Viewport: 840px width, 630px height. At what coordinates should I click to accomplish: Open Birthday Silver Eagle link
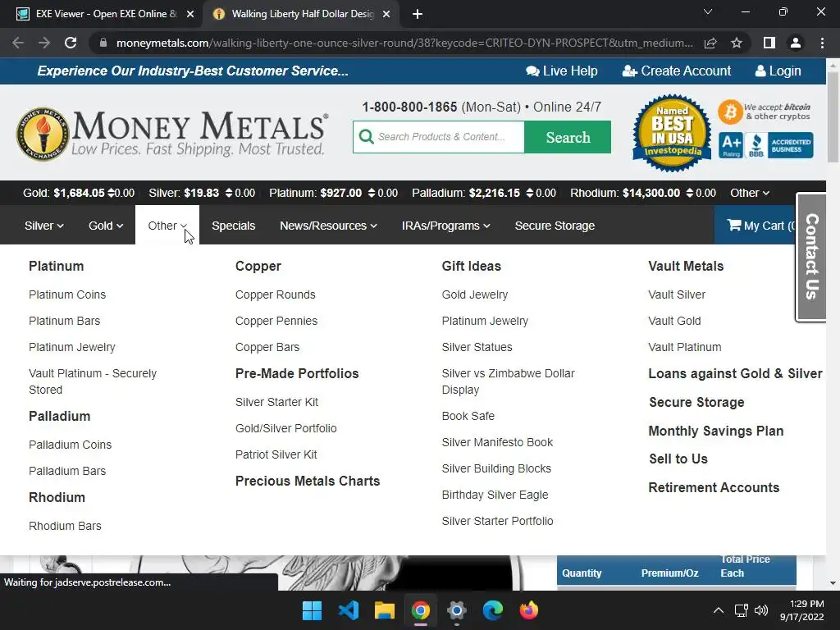click(495, 495)
